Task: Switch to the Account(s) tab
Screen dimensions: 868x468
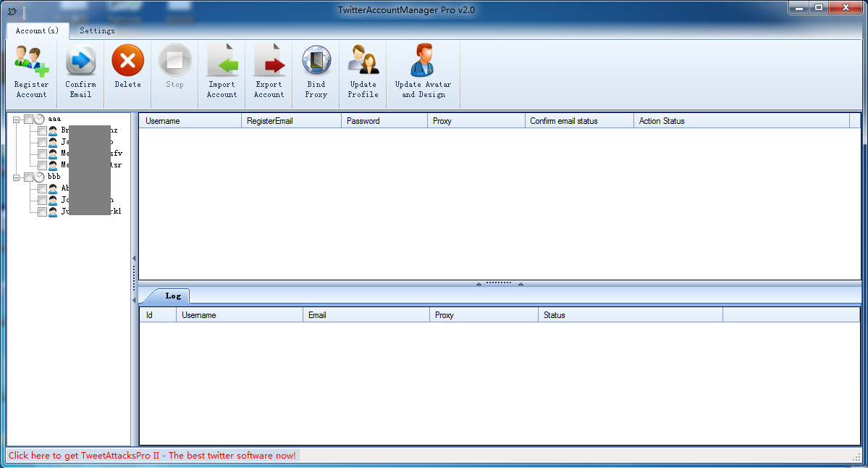Action: 37,31
